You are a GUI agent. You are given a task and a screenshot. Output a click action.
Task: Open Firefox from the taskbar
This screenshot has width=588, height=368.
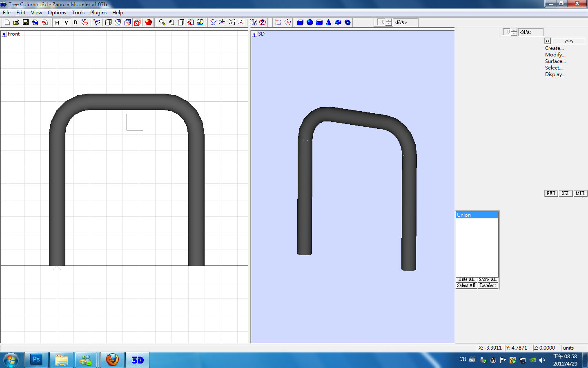click(x=112, y=360)
